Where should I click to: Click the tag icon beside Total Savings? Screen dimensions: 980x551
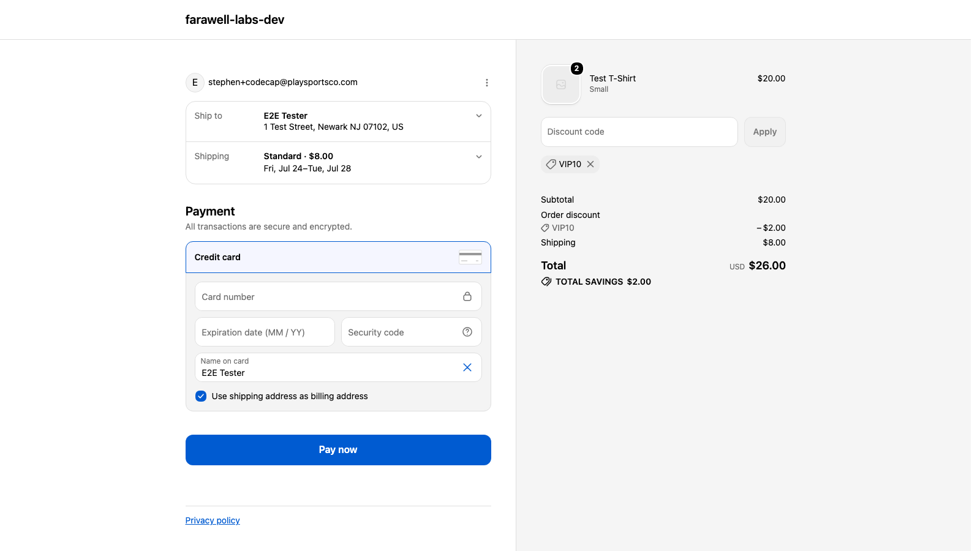[x=546, y=282]
